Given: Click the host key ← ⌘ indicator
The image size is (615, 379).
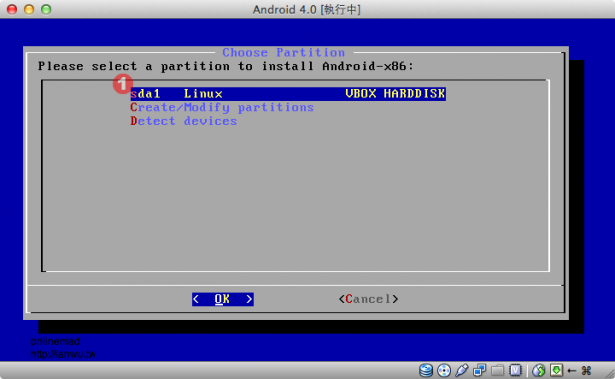Looking at the screenshot, I should (579, 370).
